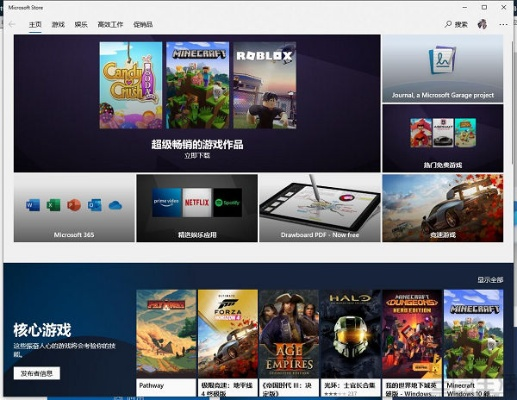Open the Microsoft 365 tile label
Screen dimensions: 517x400
click(x=74, y=235)
